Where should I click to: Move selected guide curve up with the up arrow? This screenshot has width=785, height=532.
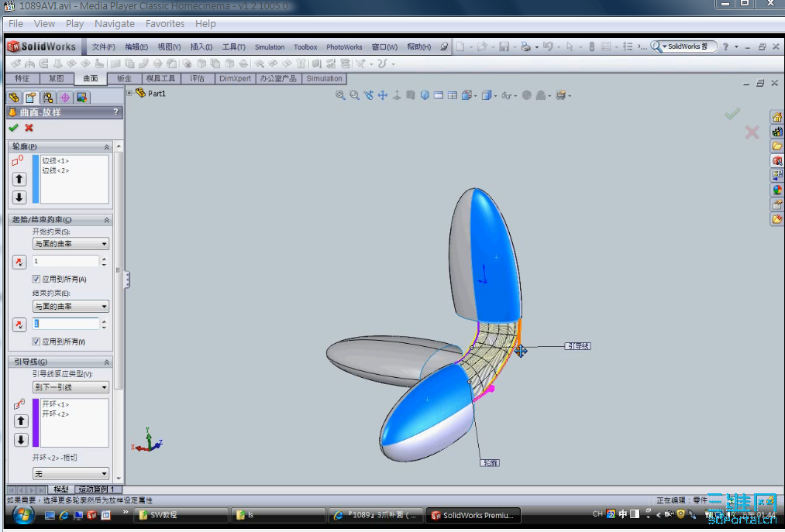pyautogui.click(x=20, y=421)
